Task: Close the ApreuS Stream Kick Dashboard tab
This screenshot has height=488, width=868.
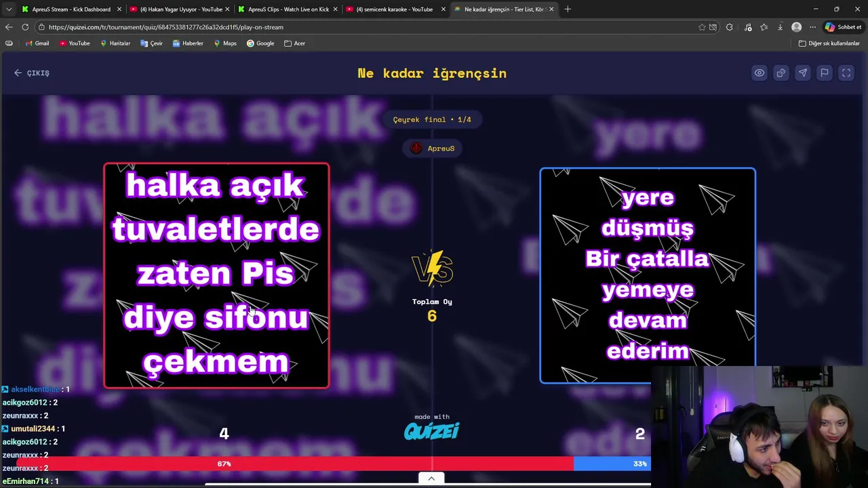Action: (119, 9)
